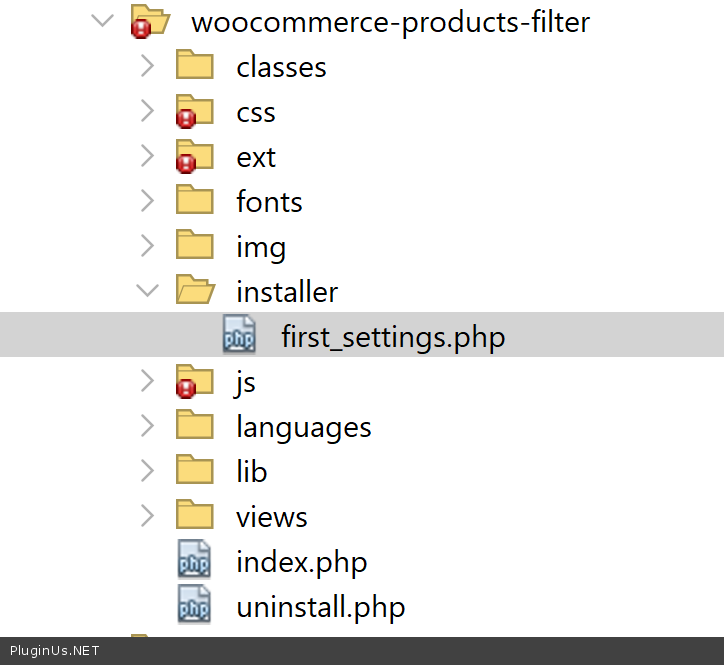Select the fonts folder label

coord(269,202)
